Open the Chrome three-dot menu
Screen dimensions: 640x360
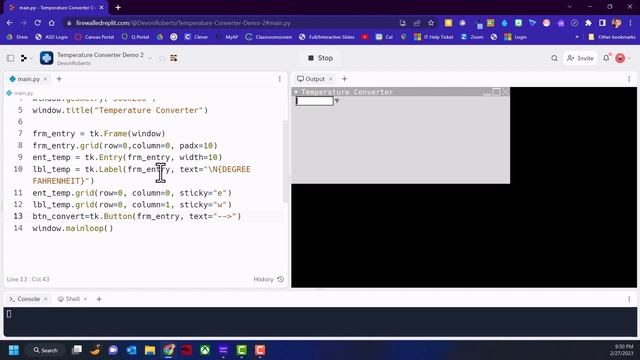631,23
